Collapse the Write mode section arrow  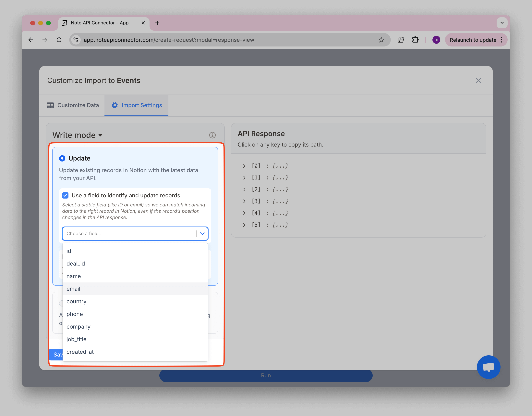pyautogui.click(x=100, y=135)
